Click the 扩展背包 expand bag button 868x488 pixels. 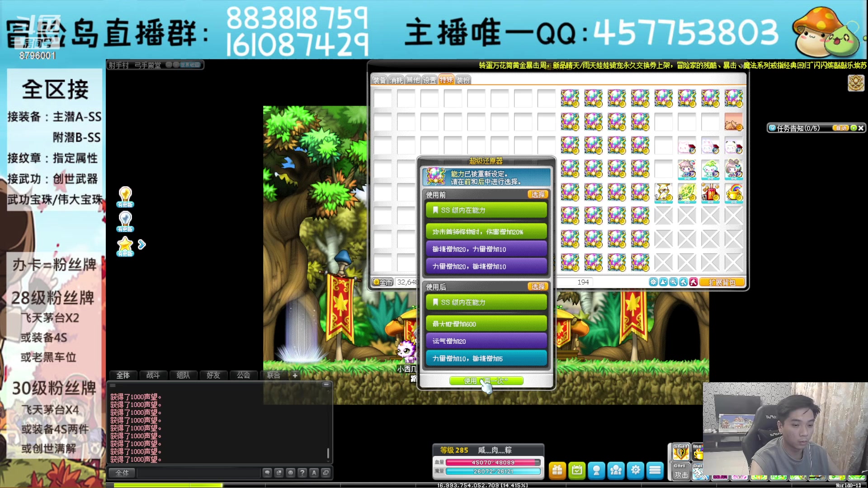click(x=722, y=282)
